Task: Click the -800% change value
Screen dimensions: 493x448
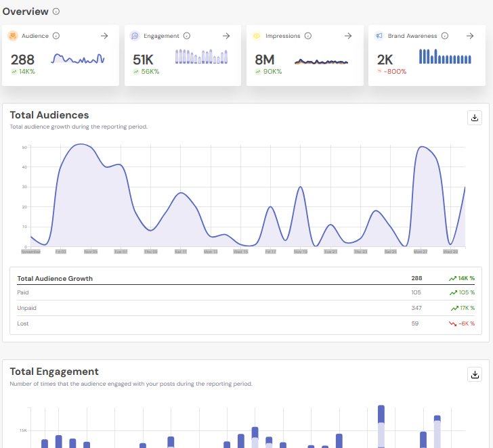Action: [395, 72]
